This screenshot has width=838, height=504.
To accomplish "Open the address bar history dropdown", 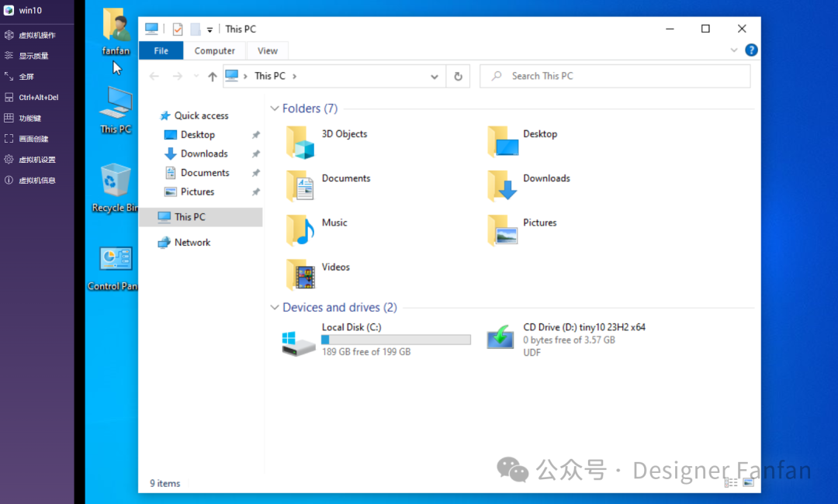I will [x=435, y=76].
